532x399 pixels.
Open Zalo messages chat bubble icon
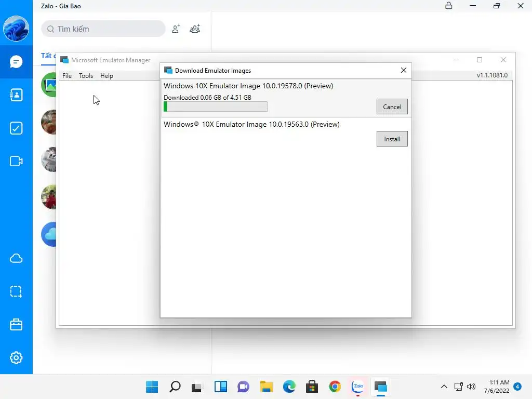click(x=16, y=62)
